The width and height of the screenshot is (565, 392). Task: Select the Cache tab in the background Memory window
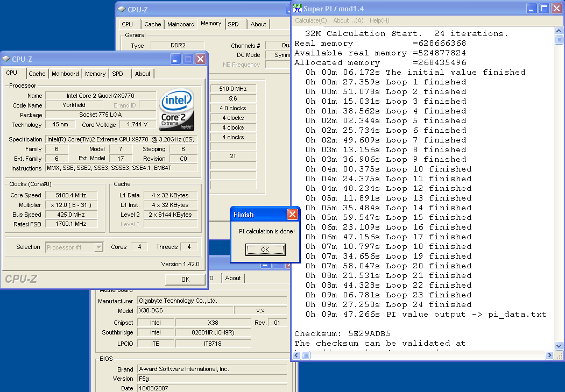tap(153, 24)
